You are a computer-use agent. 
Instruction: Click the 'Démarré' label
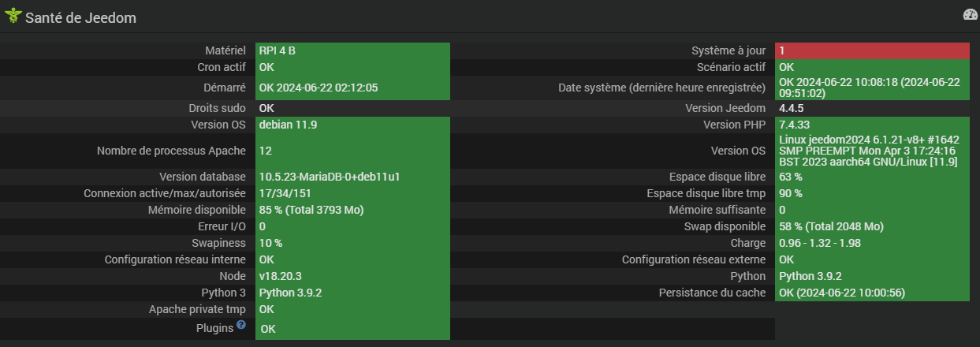coord(225,88)
